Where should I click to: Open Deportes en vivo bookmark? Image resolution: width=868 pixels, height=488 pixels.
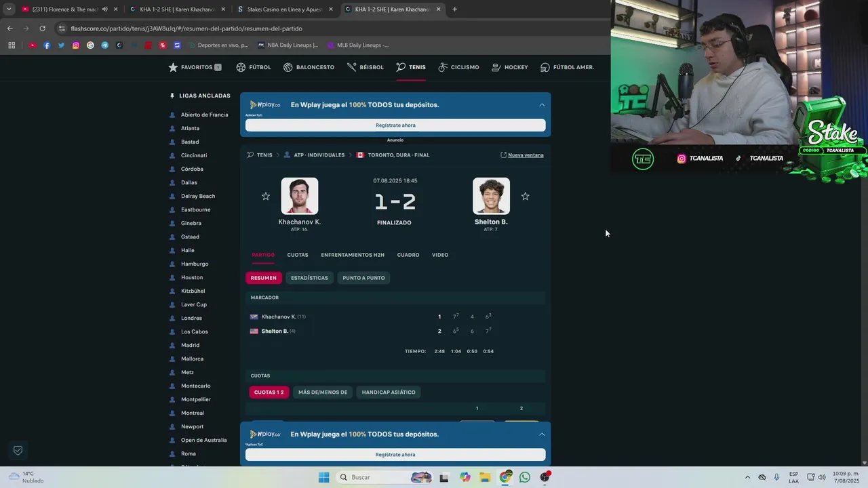point(218,45)
